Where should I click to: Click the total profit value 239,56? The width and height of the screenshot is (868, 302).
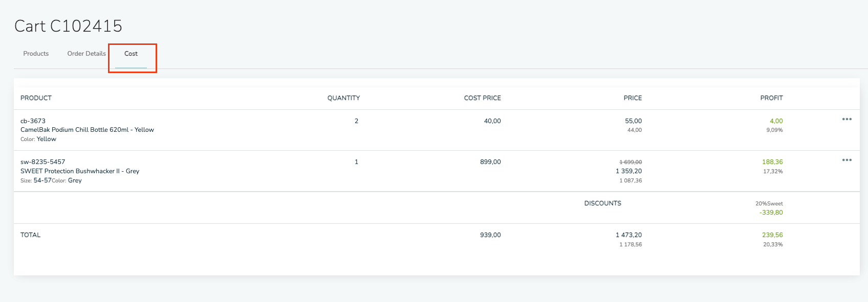[772, 235]
